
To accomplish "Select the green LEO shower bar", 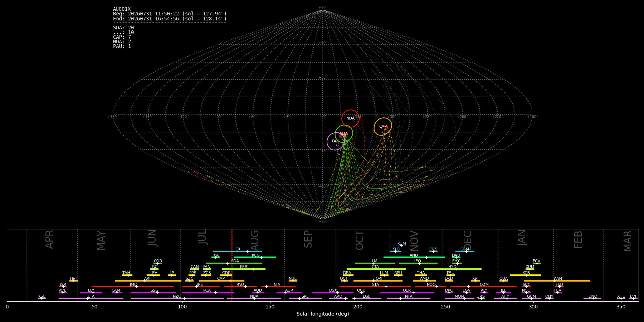I will pyautogui.click(x=418, y=263).
